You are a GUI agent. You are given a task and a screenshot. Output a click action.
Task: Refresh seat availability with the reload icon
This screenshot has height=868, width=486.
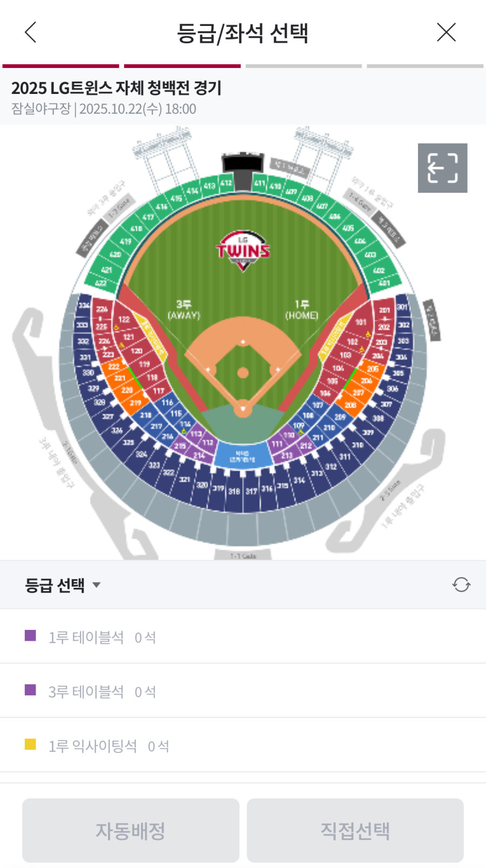461,585
